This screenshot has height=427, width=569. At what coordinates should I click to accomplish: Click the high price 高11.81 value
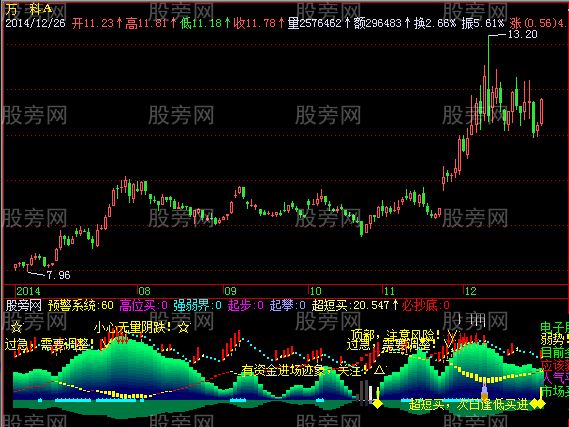pos(147,24)
